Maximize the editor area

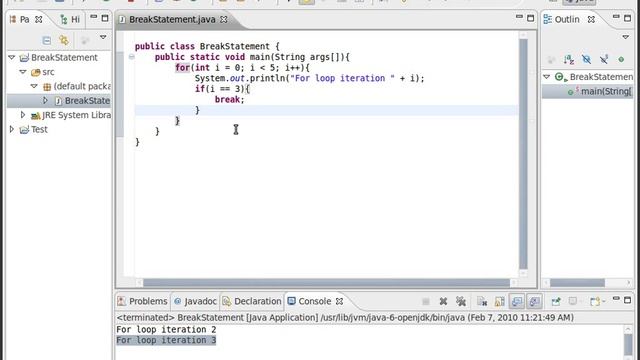[x=530, y=18]
